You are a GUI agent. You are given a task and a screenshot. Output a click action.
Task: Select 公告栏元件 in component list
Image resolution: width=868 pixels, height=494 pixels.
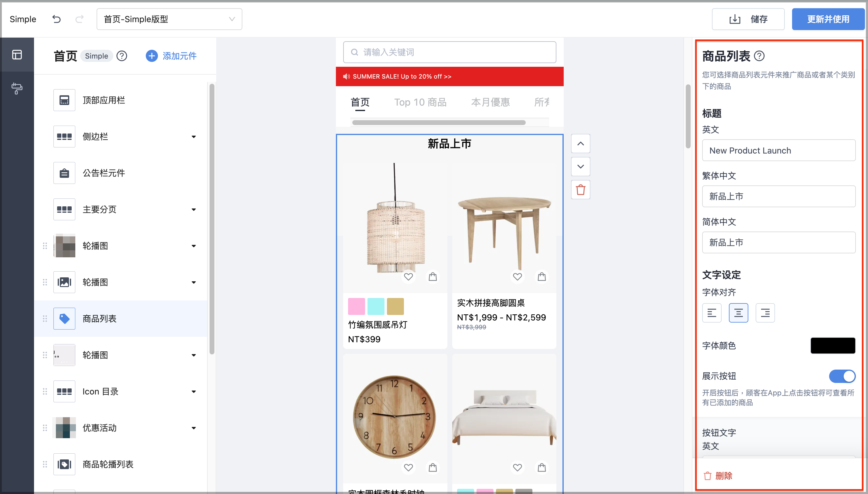coord(121,173)
